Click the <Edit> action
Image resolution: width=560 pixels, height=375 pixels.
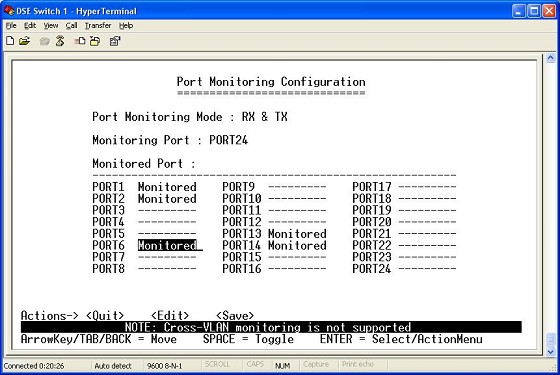(x=170, y=315)
